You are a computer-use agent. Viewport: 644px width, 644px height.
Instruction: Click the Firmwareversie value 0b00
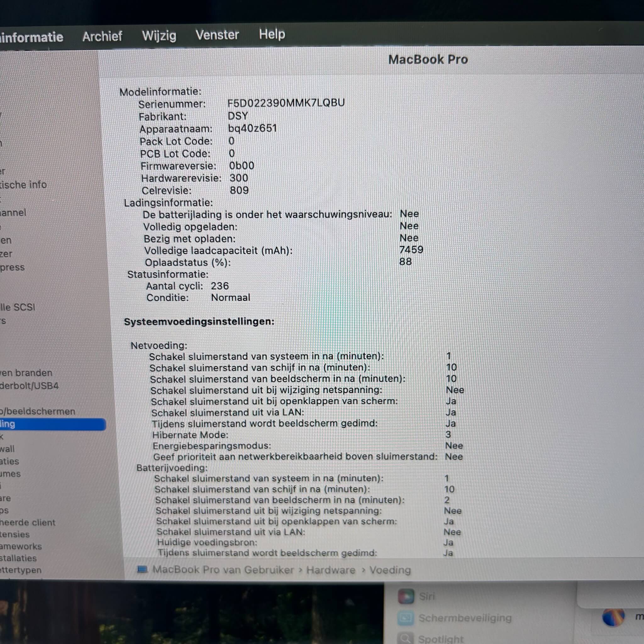click(x=242, y=166)
